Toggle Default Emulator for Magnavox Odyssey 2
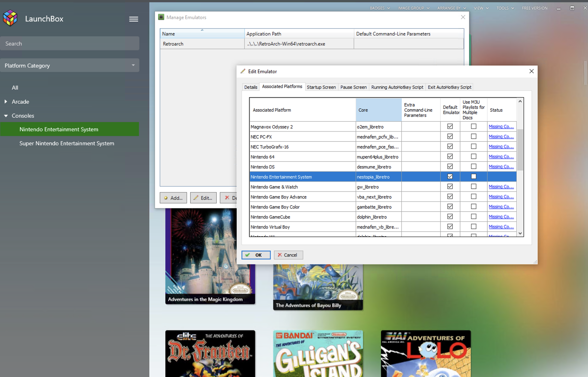Screen dimensions: 588x377 point(450,126)
